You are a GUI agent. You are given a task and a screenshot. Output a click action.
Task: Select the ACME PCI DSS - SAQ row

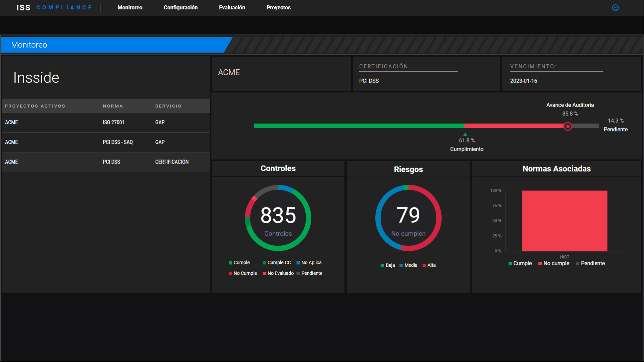(106, 142)
